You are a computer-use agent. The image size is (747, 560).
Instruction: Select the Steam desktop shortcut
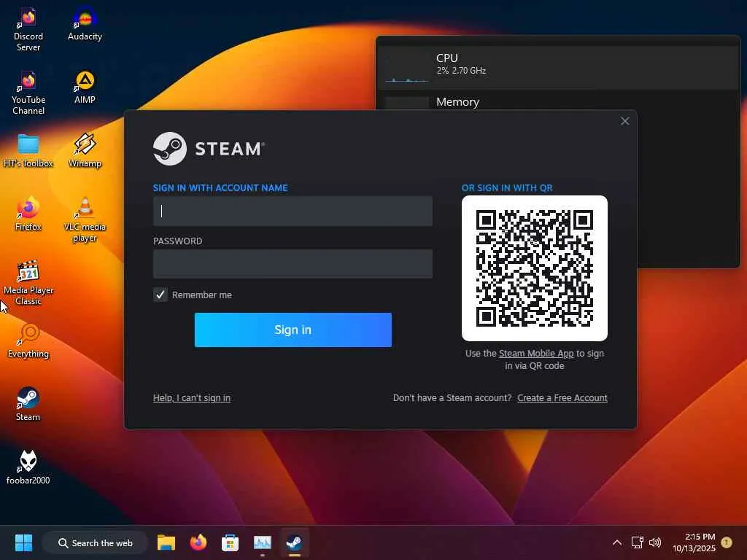tap(28, 404)
